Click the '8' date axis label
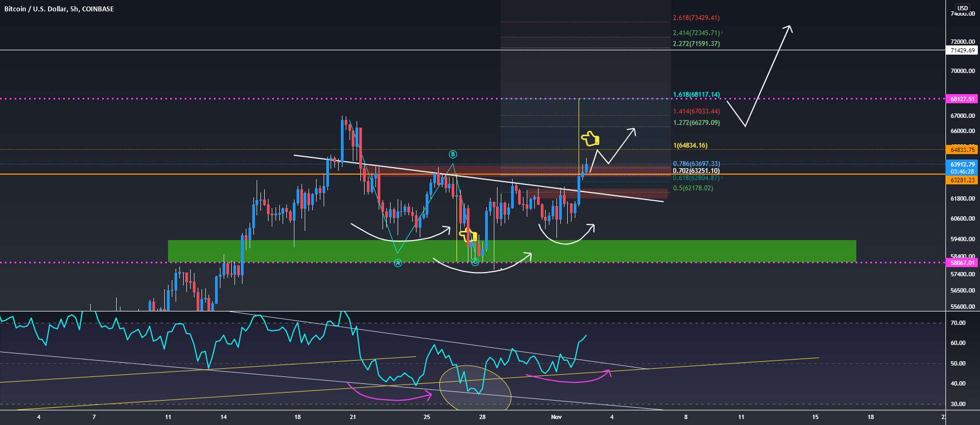980x425 pixels. [x=686, y=417]
